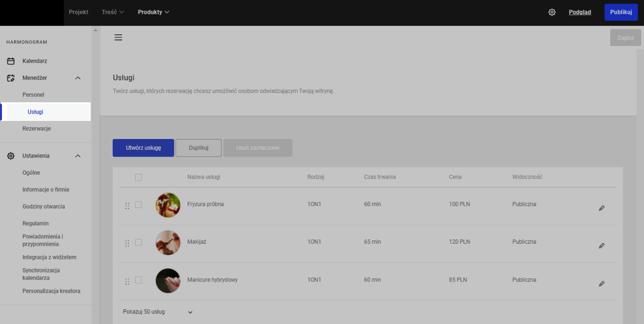Click the Makijaż service name
The image size is (644, 324).
(x=197, y=242)
